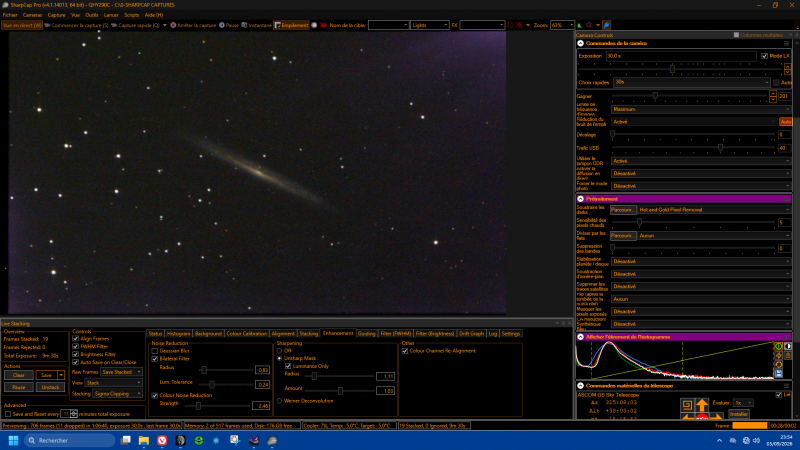Switch to the Alignment tab
The width and height of the screenshot is (800, 450).
(283, 334)
